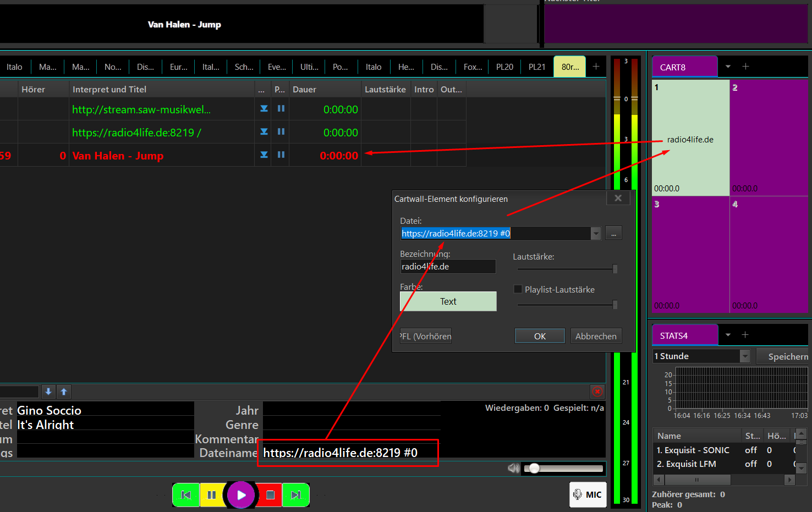Click the purple Play button

coord(241,495)
